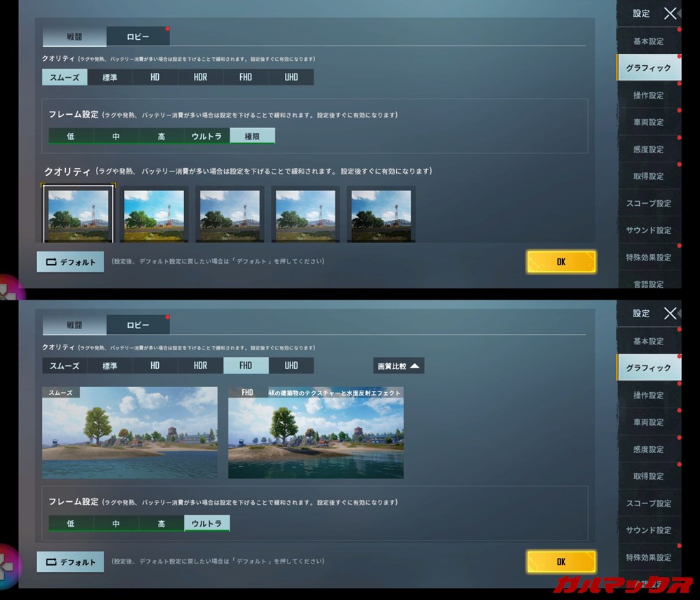Open スコープ設定 in upper panel sidebar
The image size is (700, 600).
pyautogui.click(x=648, y=203)
